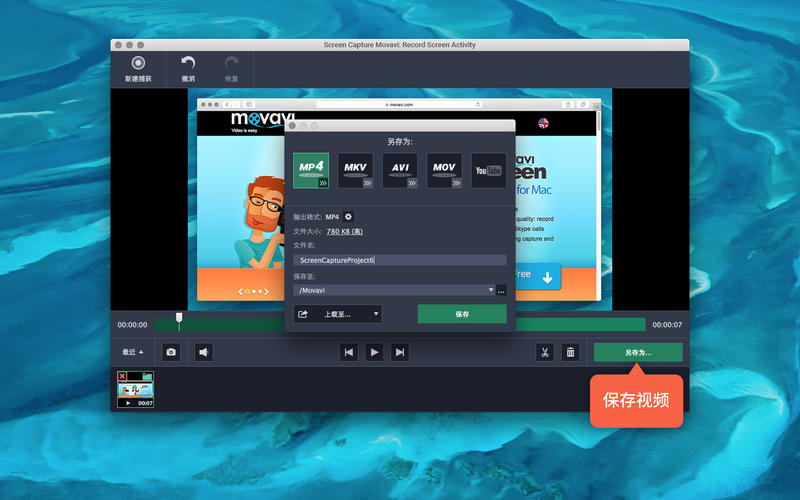Screen dimensions: 800x500
Task: Open the 上载至... upload dropdown
Action: click(x=338, y=314)
